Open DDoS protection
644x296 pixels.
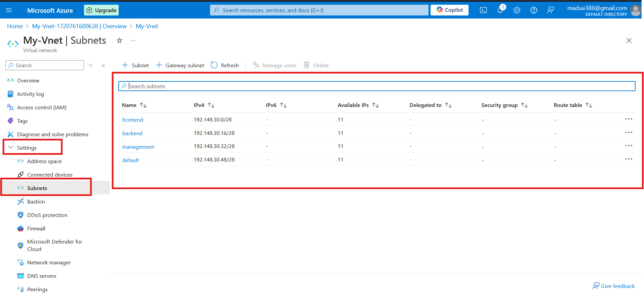pyautogui.click(x=47, y=215)
